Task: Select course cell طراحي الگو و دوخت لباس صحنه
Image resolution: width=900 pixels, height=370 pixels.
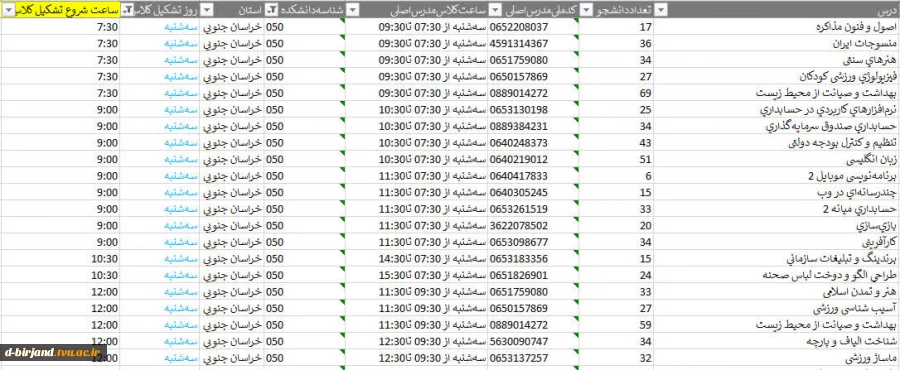Action: tap(777, 275)
